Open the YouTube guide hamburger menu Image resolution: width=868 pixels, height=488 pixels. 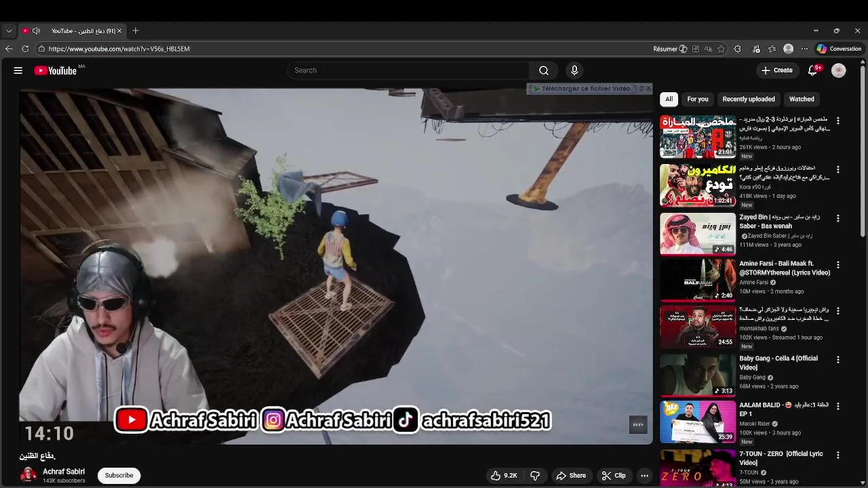[18, 70]
